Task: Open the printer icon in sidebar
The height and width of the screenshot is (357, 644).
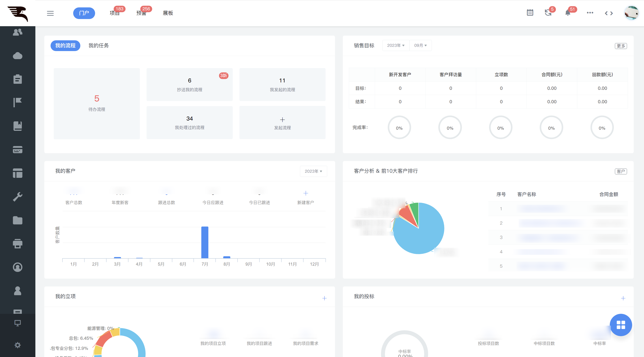Action: [x=17, y=243]
